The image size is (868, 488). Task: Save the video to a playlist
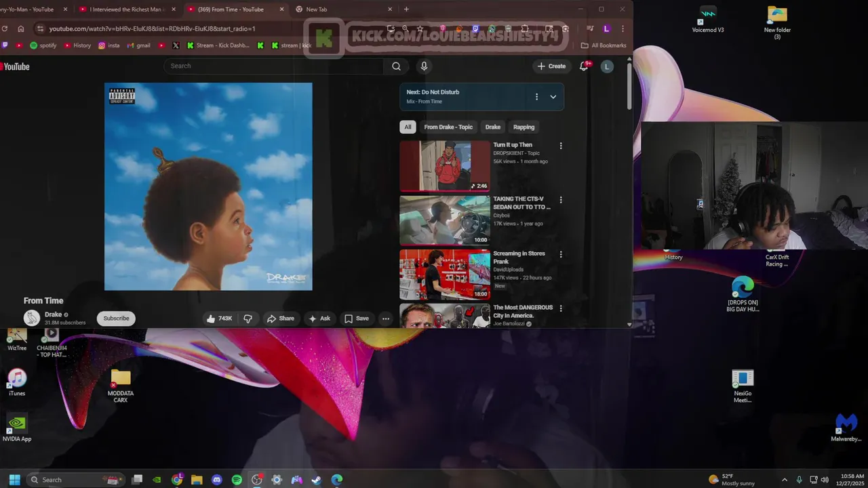click(357, 319)
